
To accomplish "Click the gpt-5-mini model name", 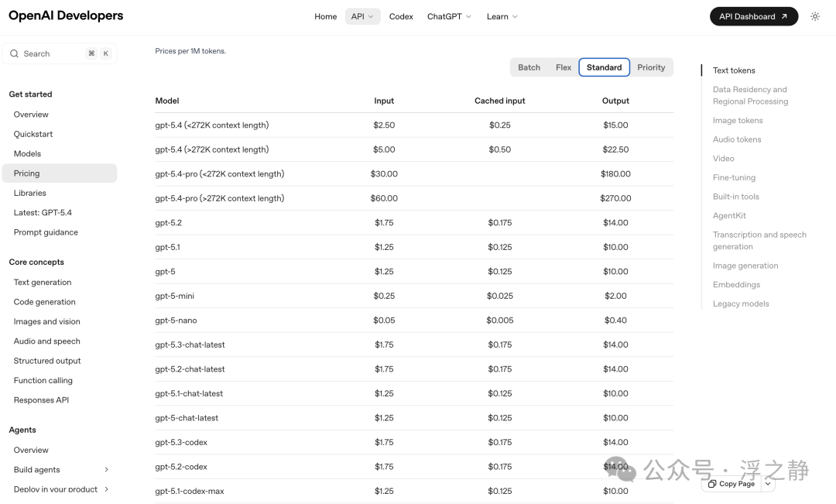I will 174,296.
